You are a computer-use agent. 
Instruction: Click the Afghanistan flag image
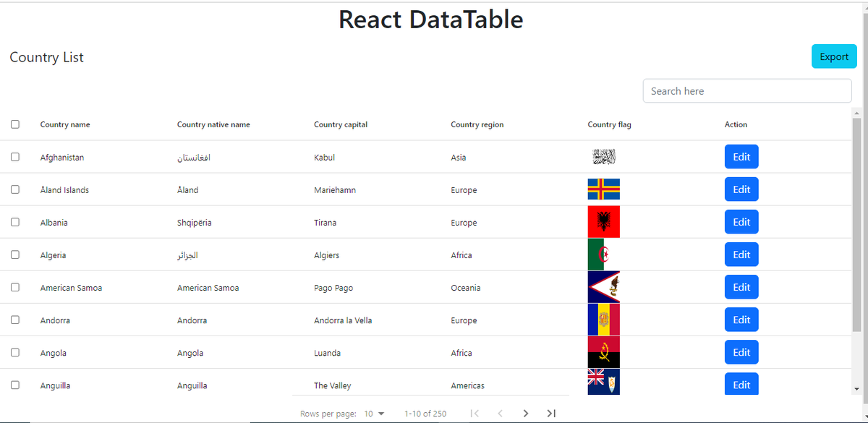tap(603, 157)
